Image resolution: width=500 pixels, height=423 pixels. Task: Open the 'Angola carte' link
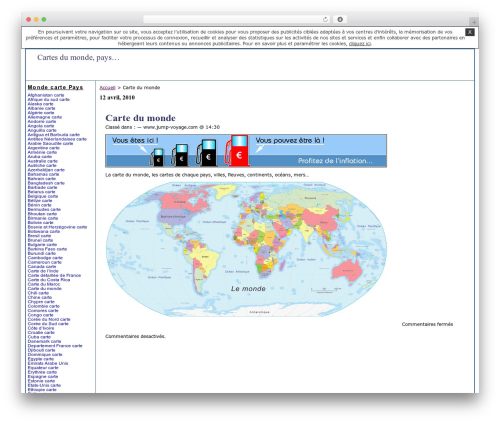point(41,126)
